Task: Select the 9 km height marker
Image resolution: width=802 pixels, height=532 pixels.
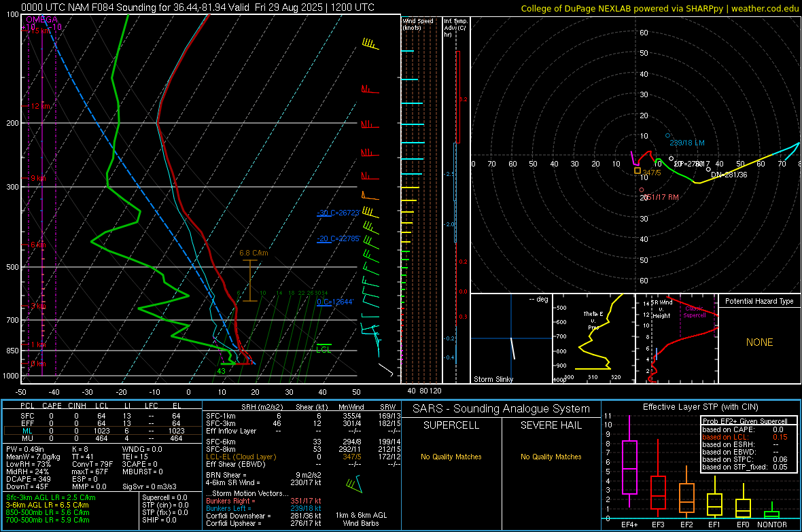Action: coord(38,178)
